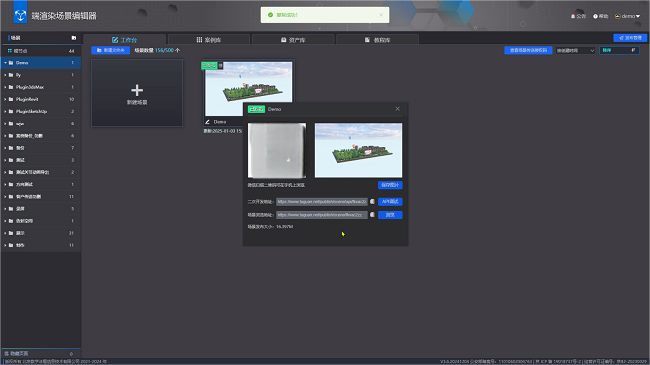This screenshot has width=650, height=365.
Task: Expand the PluginSketchUp folder
Action: [5, 112]
